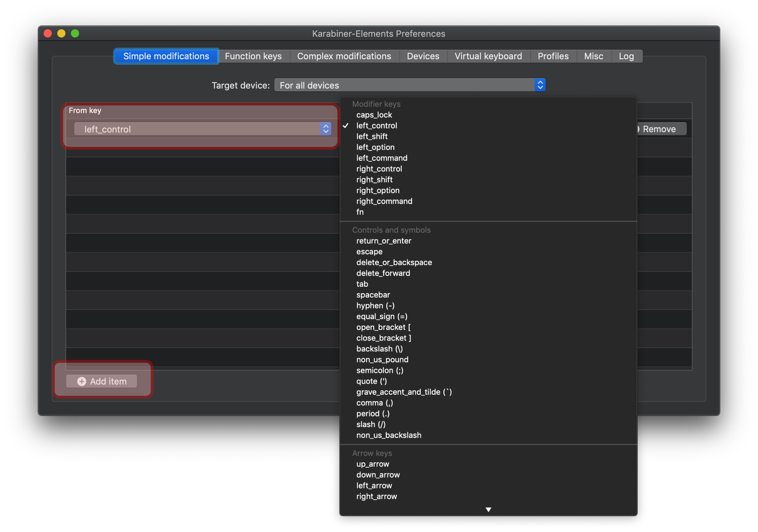Image resolution: width=758 pixels, height=532 pixels.
Task: Choose period (.) in the menu
Action: pos(488,414)
